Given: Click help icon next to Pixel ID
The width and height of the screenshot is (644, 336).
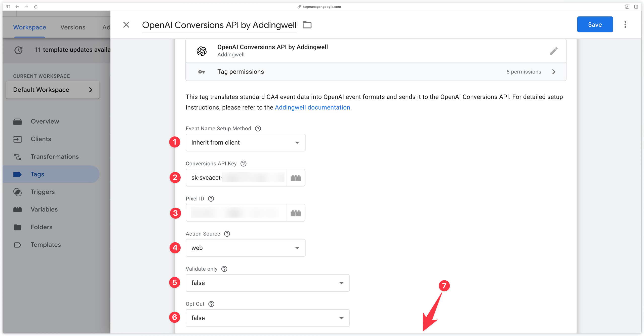Looking at the screenshot, I should (x=211, y=199).
